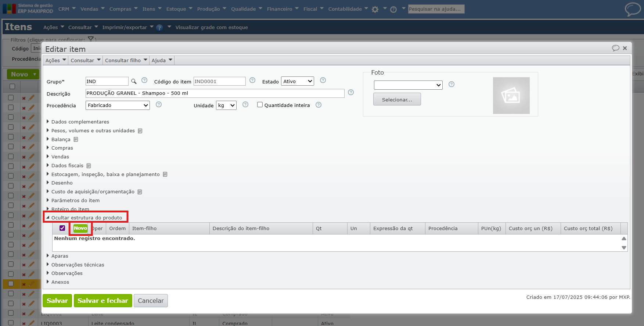Toggle select-all checkbox in product structure grid
This screenshot has width=644, height=326.
pyautogui.click(x=62, y=228)
